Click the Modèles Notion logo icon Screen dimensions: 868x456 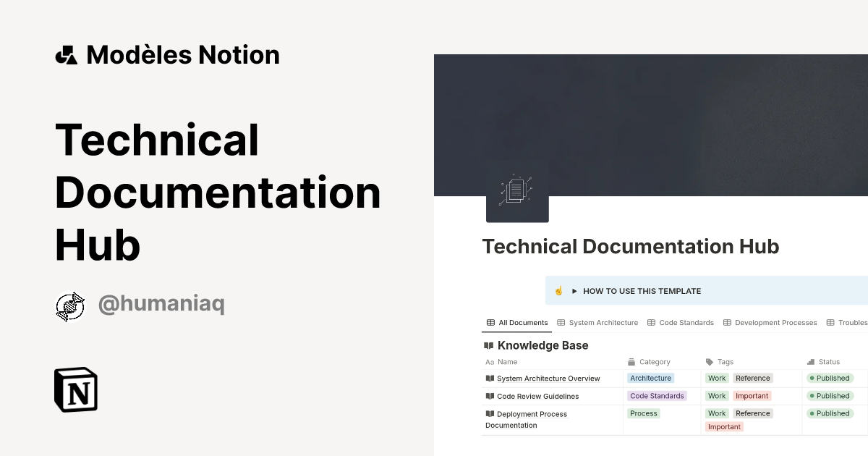click(68, 54)
